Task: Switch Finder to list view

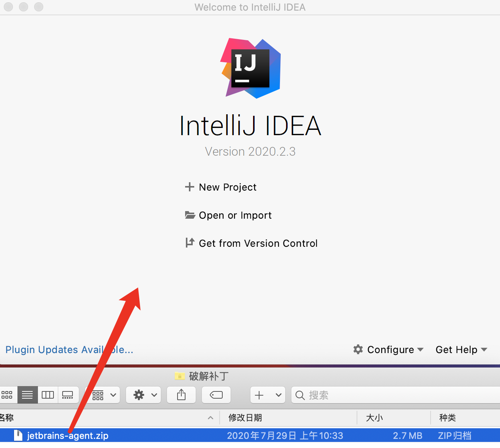Action: pos(27,395)
